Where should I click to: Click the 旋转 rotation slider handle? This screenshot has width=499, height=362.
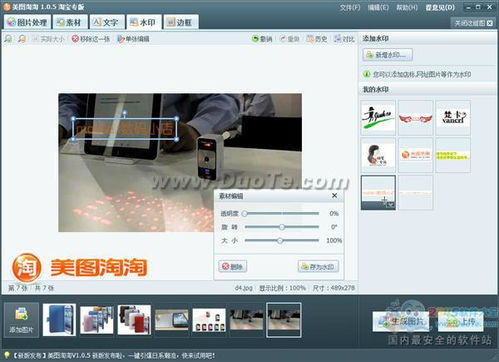[282, 227]
